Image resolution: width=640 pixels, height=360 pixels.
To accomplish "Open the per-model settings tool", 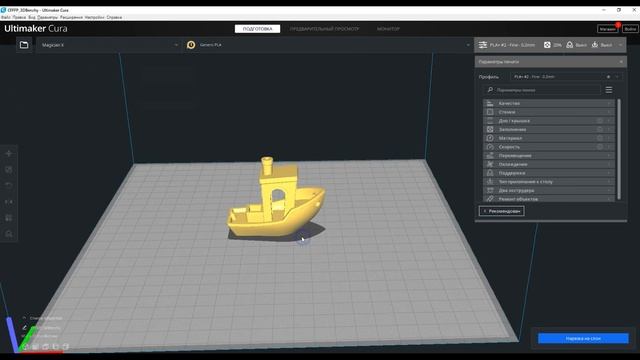I will click(9, 218).
